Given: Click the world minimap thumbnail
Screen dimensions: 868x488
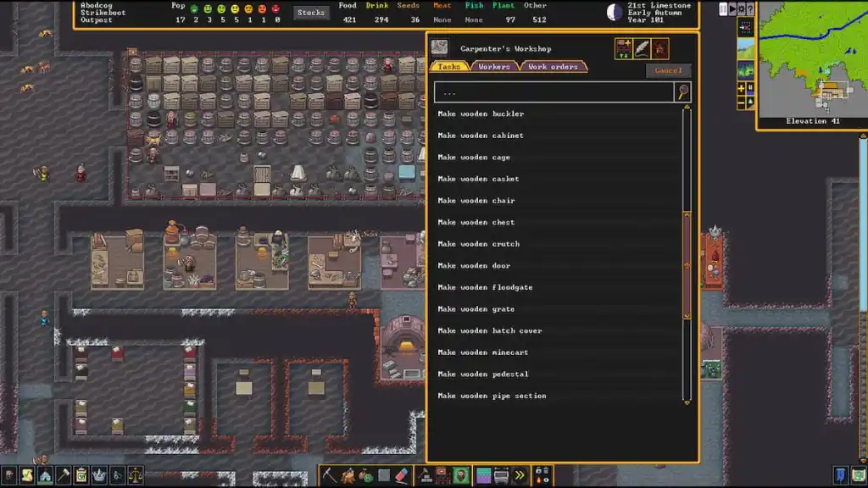Looking at the screenshot, I should point(813,59).
